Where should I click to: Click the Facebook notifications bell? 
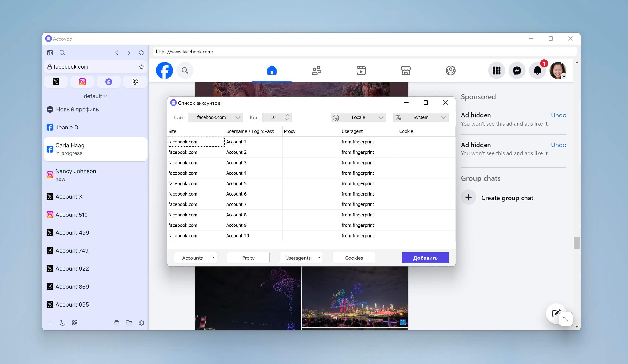click(x=537, y=70)
